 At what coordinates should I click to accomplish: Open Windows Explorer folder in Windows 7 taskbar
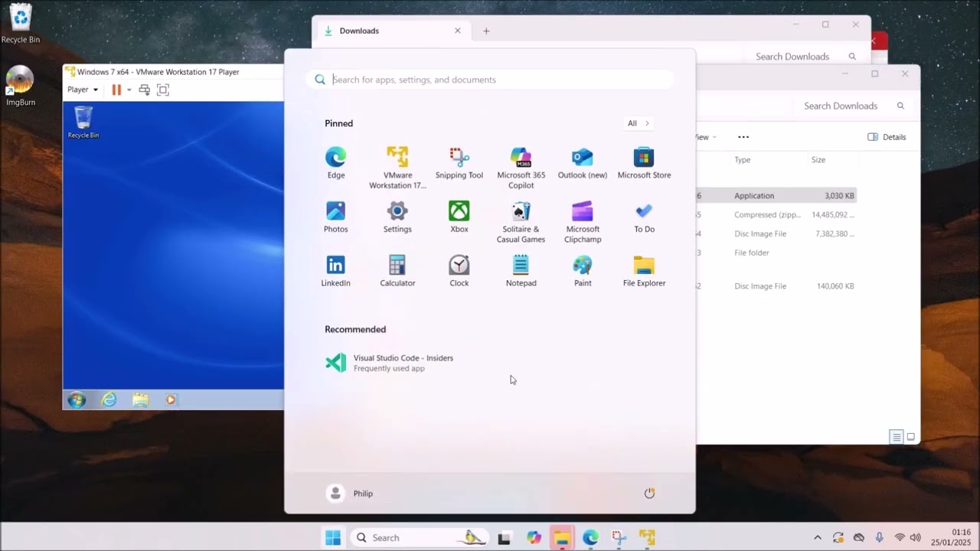(x=140, y=399)
